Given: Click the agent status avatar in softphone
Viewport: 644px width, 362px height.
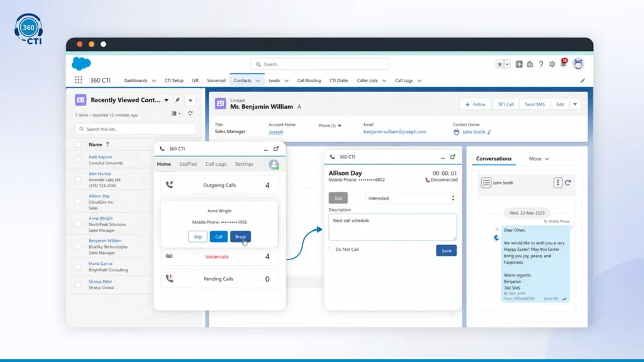Looking at the screenshot, I should tap(274, 164).
